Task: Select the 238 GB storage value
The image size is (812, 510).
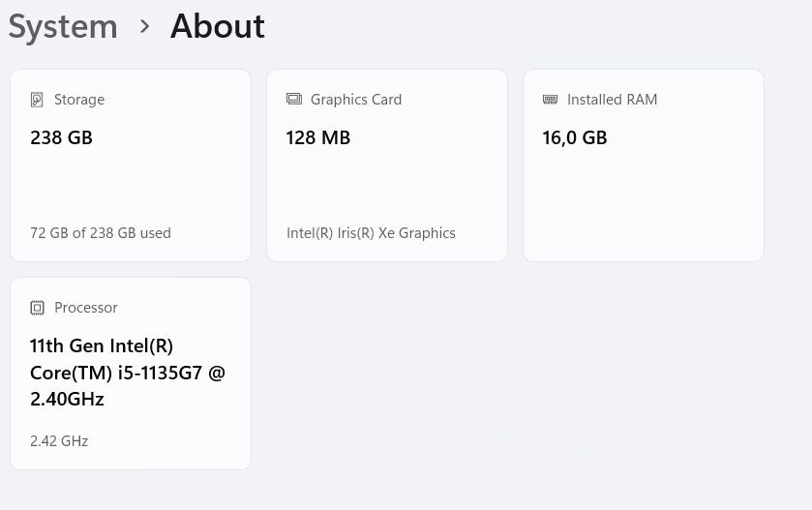Action: coord(61,137)
